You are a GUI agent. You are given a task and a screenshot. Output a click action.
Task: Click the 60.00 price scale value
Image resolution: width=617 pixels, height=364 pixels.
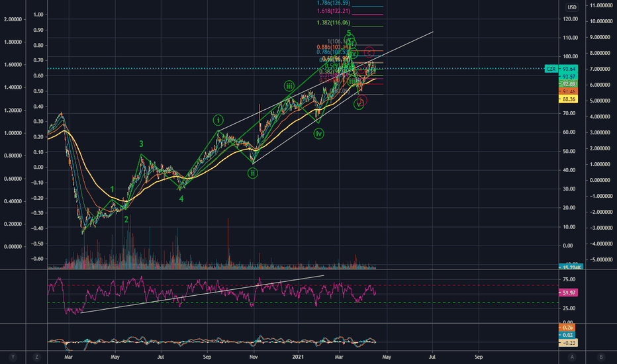(x=570, y=132)
